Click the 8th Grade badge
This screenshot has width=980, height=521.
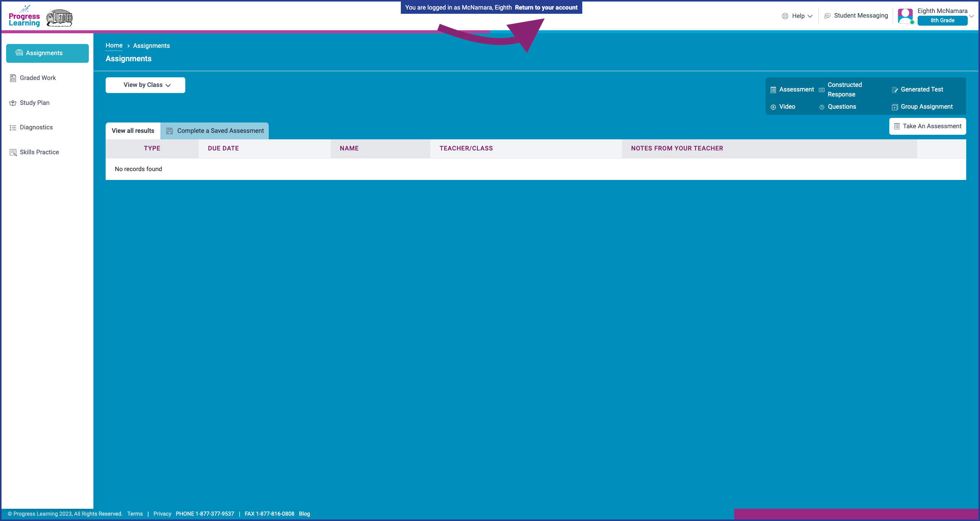coord(942,21)
